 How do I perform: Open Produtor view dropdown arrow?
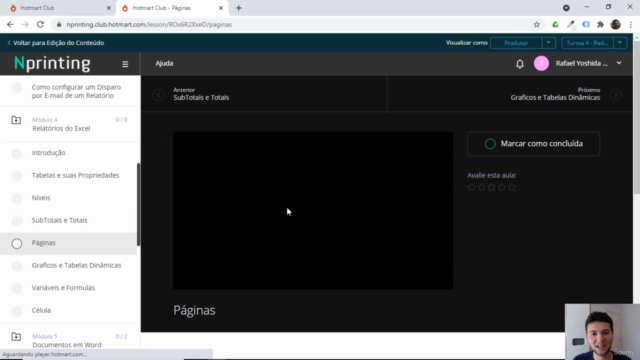549,43
